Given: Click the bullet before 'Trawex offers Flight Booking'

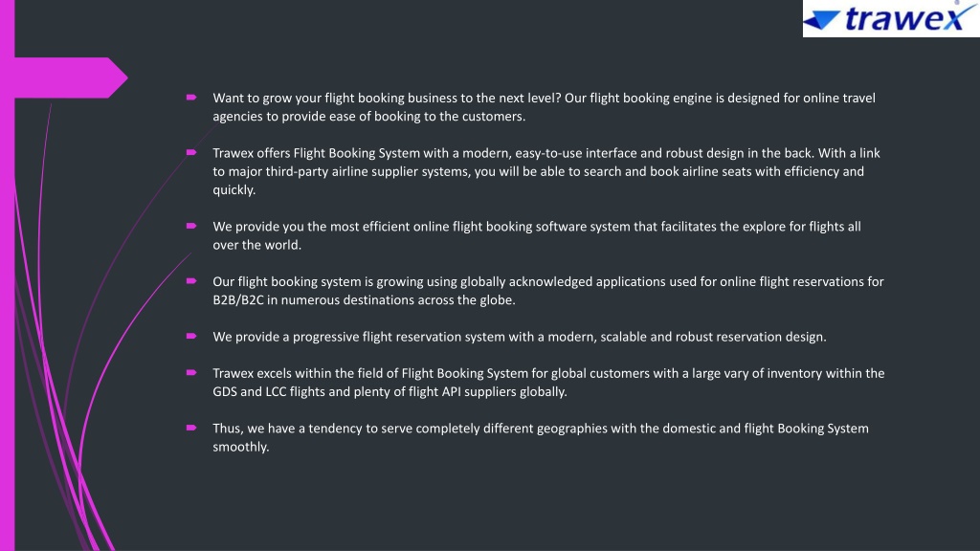Looking at the screenshot, I should point(191,152).
